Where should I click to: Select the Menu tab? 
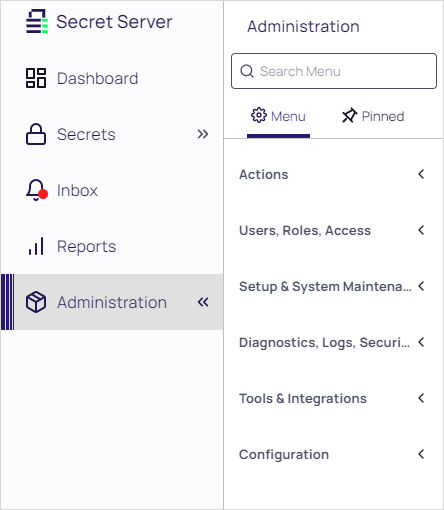(x=278, y=116)
